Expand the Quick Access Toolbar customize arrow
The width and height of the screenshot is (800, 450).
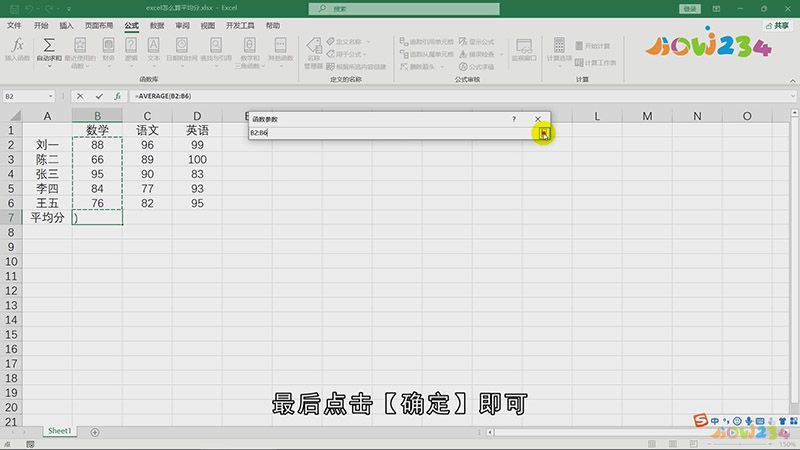click(x=69, y=9)
